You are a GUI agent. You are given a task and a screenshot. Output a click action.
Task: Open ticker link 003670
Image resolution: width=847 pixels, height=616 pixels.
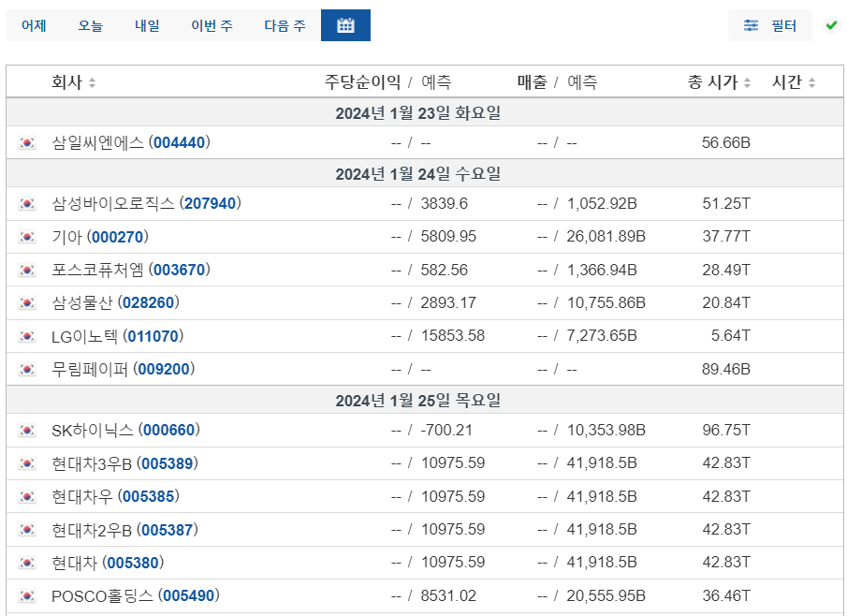point(180,271)
